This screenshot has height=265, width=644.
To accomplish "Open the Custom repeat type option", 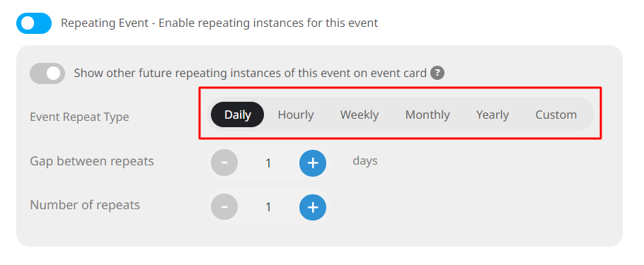I will click(556, 114).
